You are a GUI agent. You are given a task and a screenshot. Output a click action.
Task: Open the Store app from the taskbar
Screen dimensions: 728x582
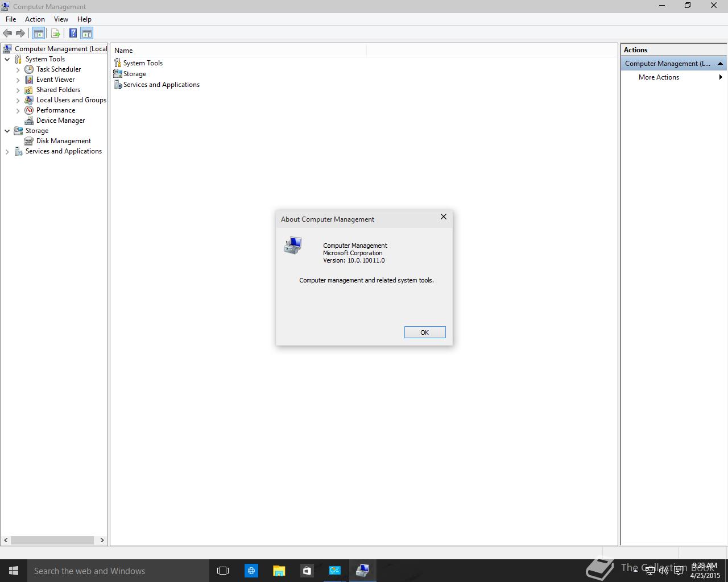(307, 571)
